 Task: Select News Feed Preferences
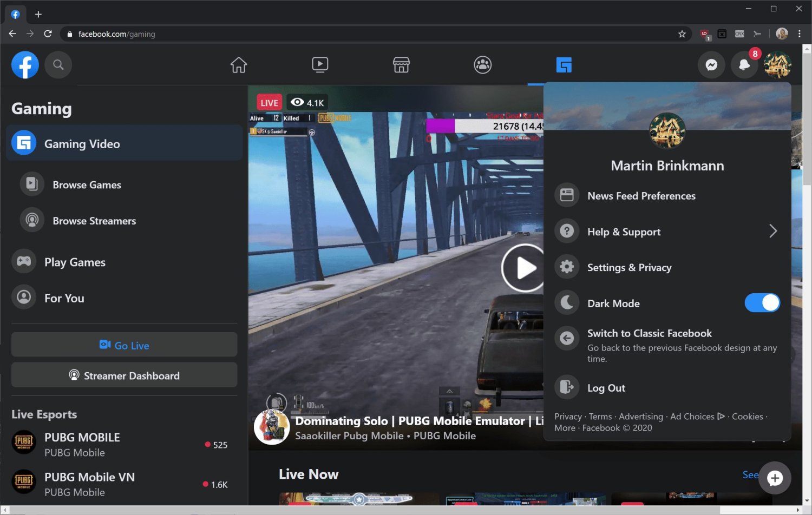641,196
